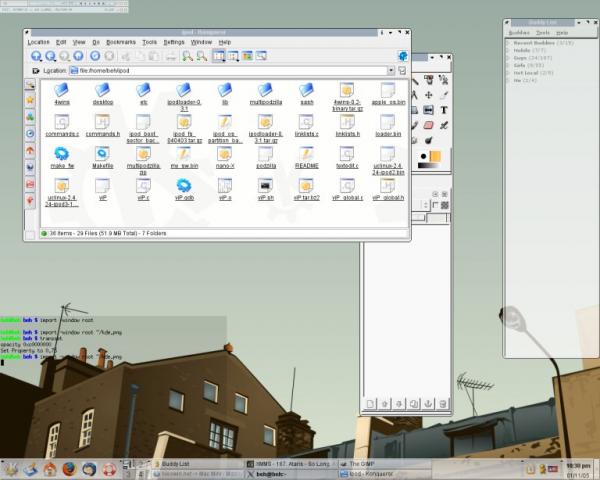Switch Konqueror to list view mode
Viewport: 600px width, 480px height.
[233, 56]
